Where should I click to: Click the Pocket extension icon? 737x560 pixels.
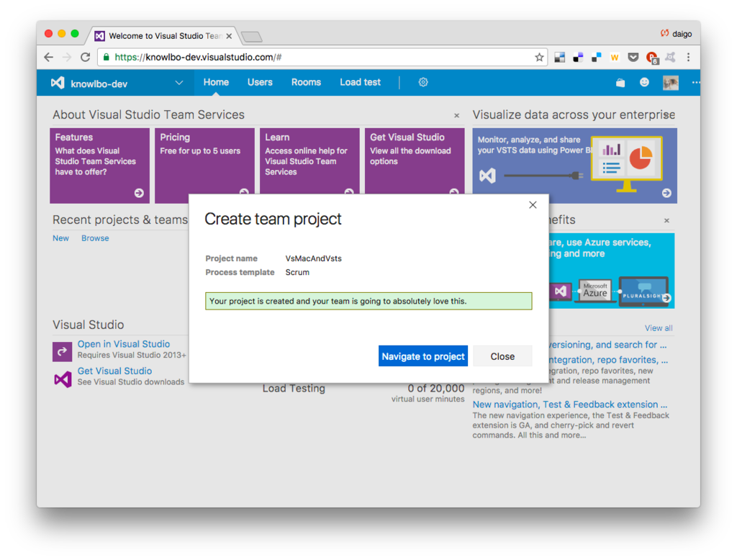(x=633, y=58)
